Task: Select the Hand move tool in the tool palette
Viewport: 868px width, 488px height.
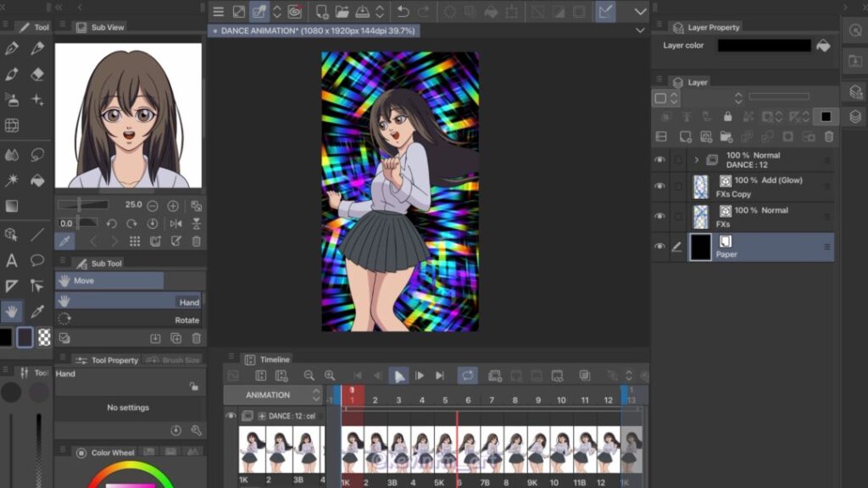Action: tap(12, 312)
